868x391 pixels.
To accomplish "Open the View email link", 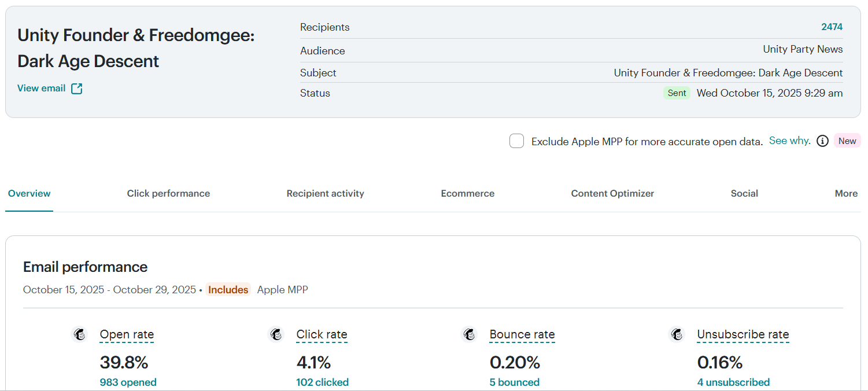I will 41,88.
